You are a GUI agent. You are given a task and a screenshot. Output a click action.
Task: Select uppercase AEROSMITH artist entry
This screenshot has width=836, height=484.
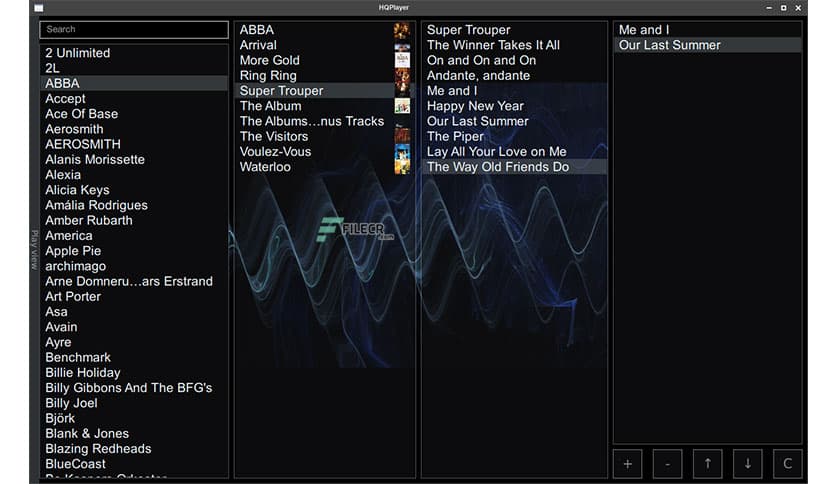[134, 144]
